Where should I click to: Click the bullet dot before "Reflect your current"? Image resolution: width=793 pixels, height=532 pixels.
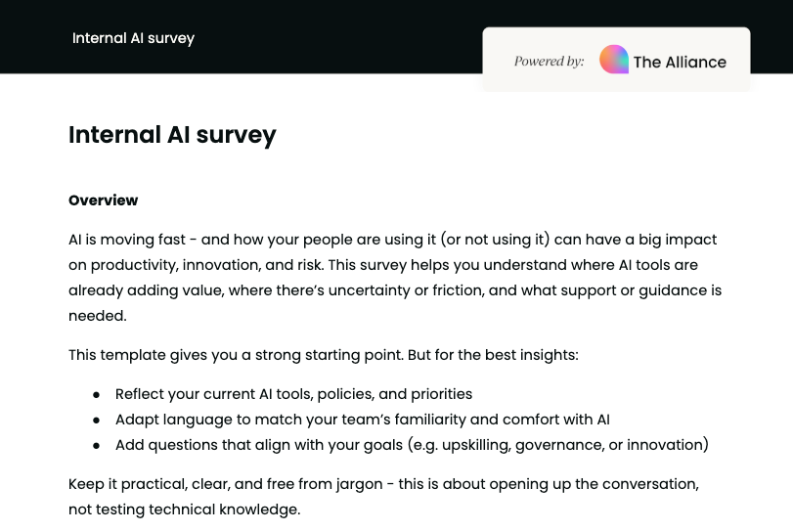click(97, 394)
